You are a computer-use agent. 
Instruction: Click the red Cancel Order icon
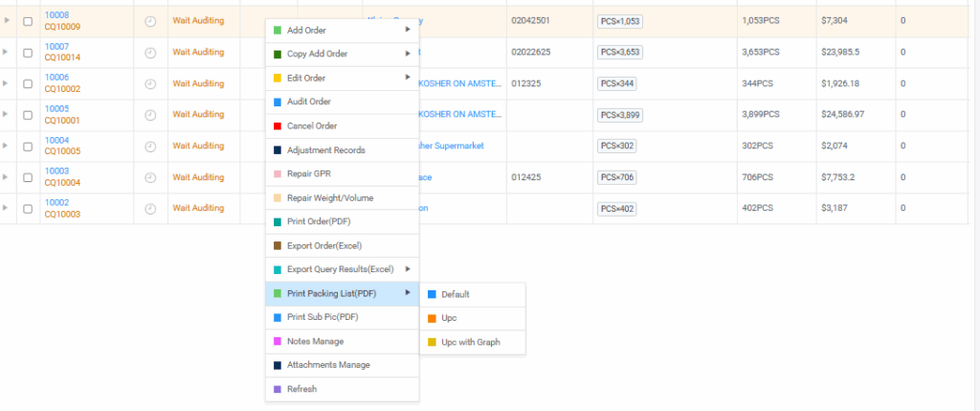278,126
